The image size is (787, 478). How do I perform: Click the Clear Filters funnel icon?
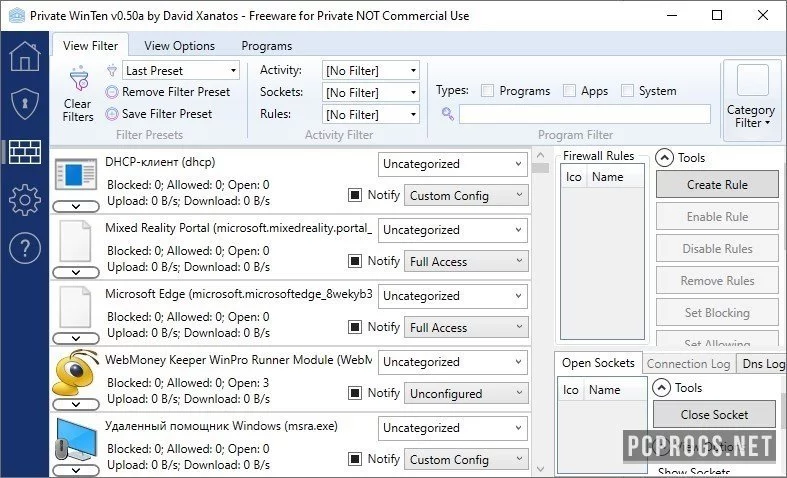pyautogui.click(x=78, y=79)
